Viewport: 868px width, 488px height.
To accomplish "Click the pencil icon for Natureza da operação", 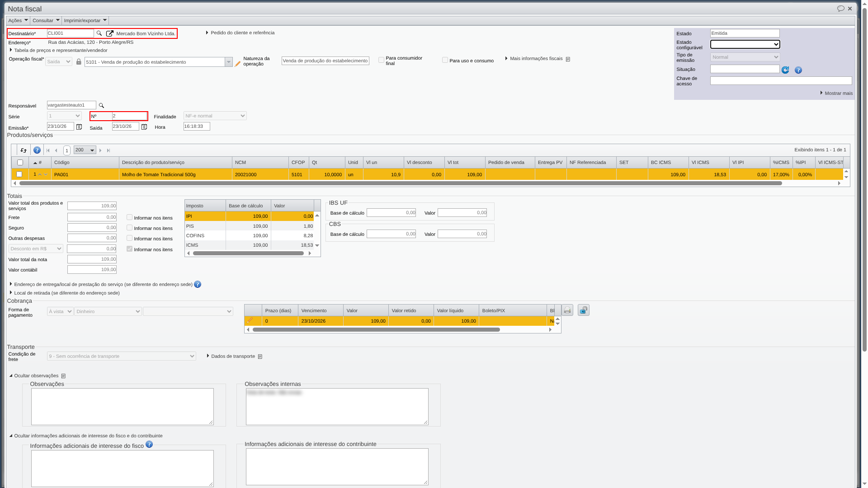I will pos(238,64).
